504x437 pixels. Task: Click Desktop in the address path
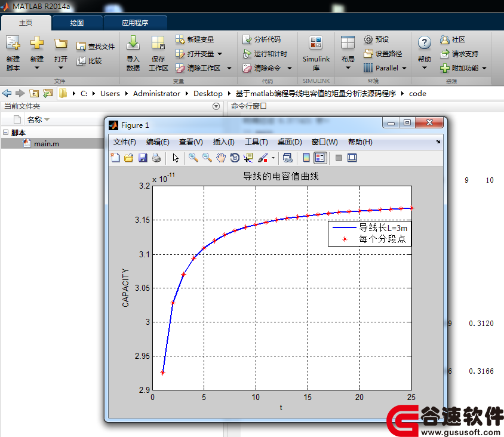tap(208, 94)
